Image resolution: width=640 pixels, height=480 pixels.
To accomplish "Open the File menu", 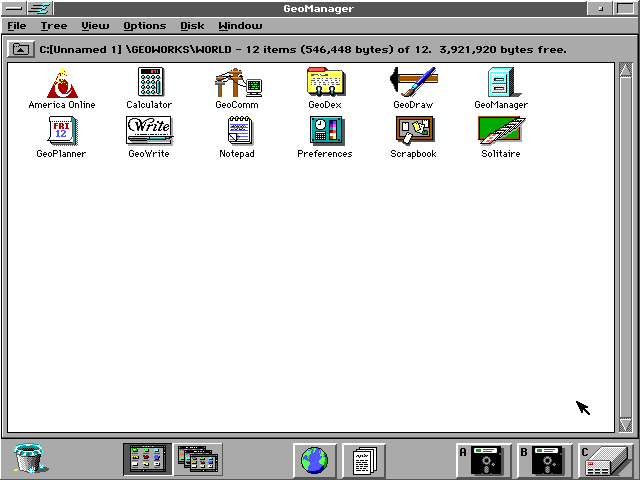I will coord(17,26).
